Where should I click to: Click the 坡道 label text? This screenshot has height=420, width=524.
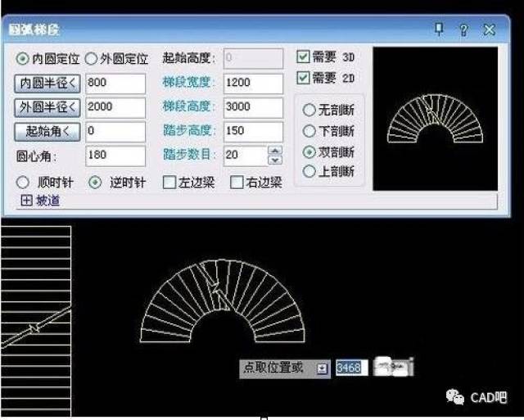click(x=48, y=201)
